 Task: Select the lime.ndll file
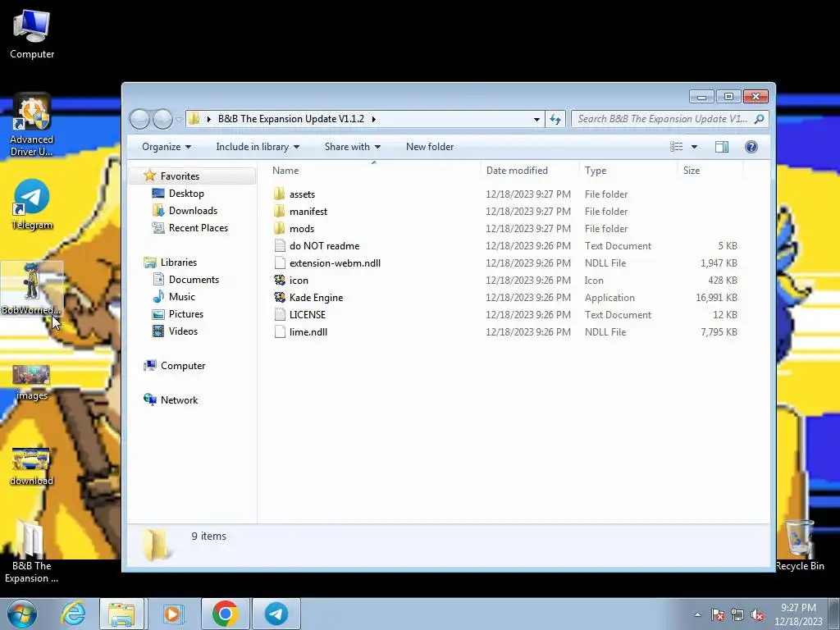point(308,332)
